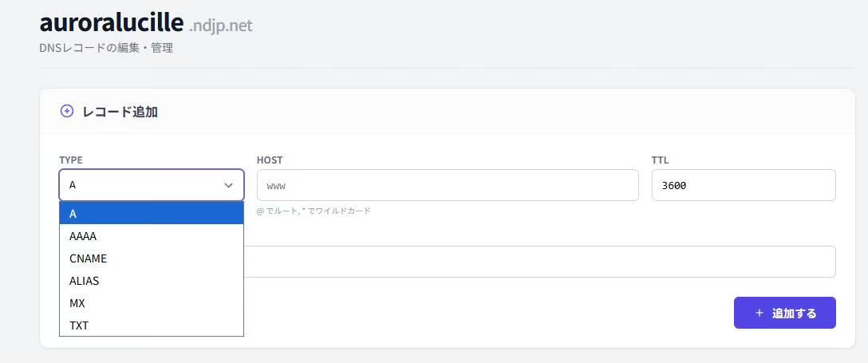Image resolution: width=868 pixels, height=363 pixels.
Task: Click the HOST field label
Action: (270, 160)
